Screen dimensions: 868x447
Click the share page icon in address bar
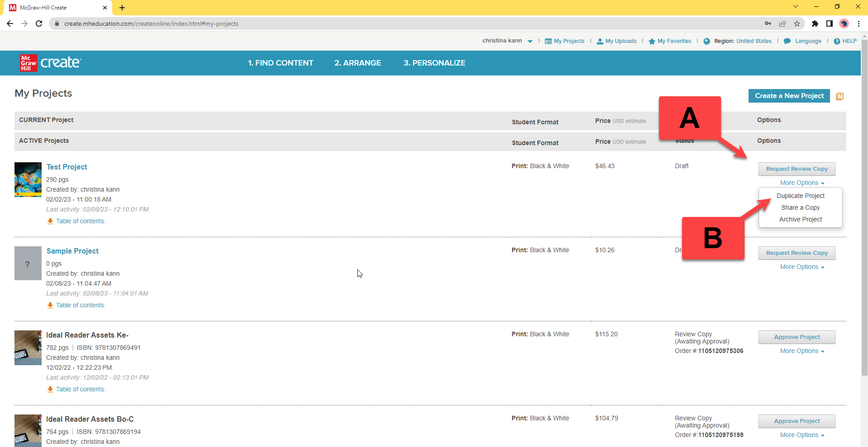783,24
